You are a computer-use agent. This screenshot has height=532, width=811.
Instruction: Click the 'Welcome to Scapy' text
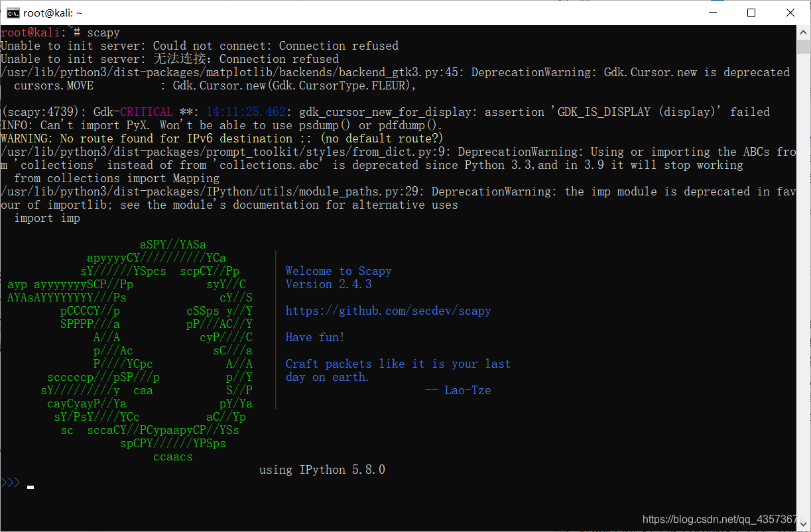(338, 271)
